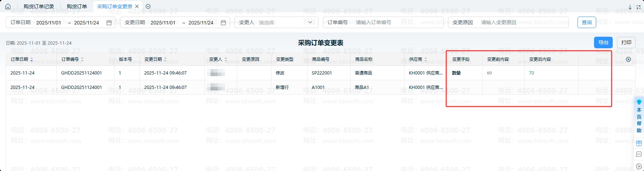Open the message chat icon in sidebar
This screenshot has width=644, height=171.
tap(639, 154)
